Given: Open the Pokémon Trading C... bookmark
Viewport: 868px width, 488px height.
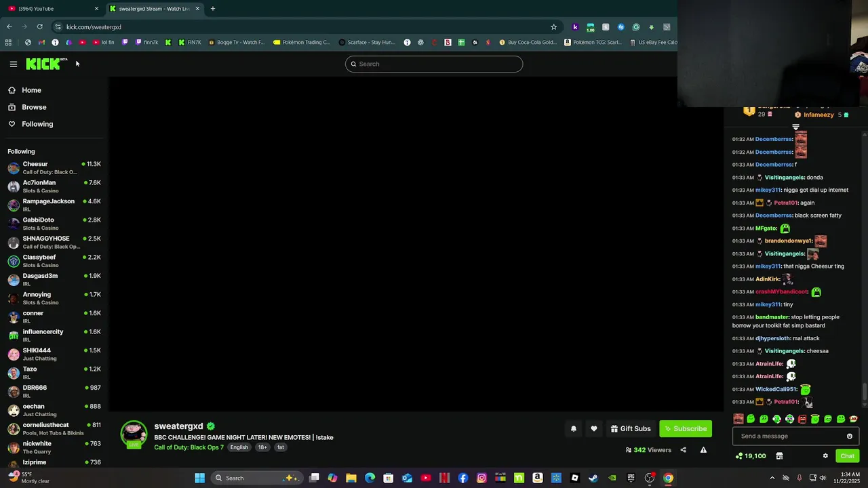Looking at the screenshot, I should point(302,42).
